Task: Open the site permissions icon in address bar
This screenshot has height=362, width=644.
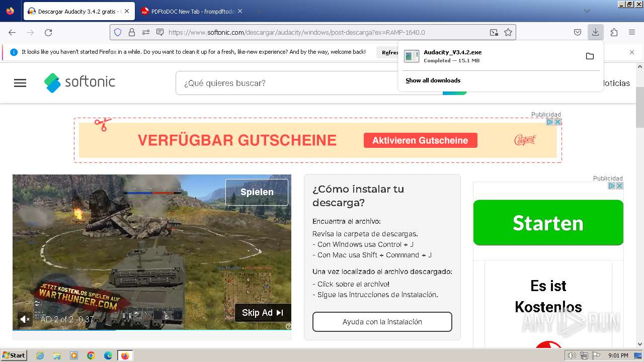Action: coord(146,32)
